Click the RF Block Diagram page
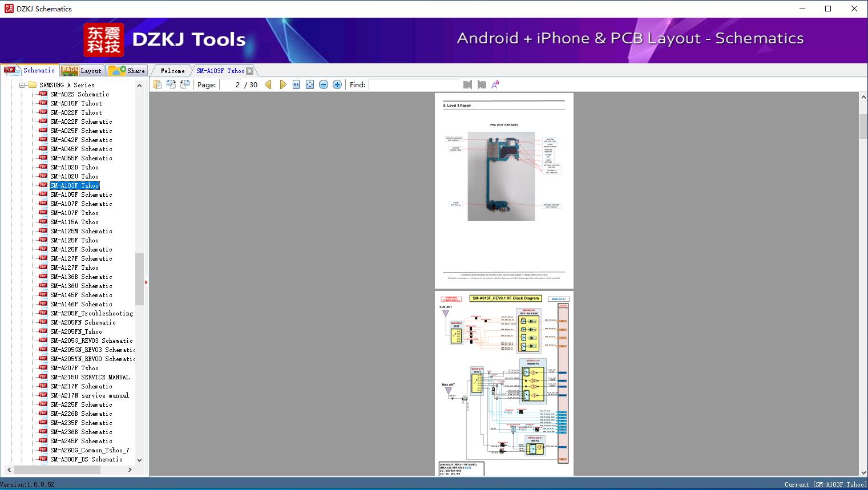 [504, 384]
